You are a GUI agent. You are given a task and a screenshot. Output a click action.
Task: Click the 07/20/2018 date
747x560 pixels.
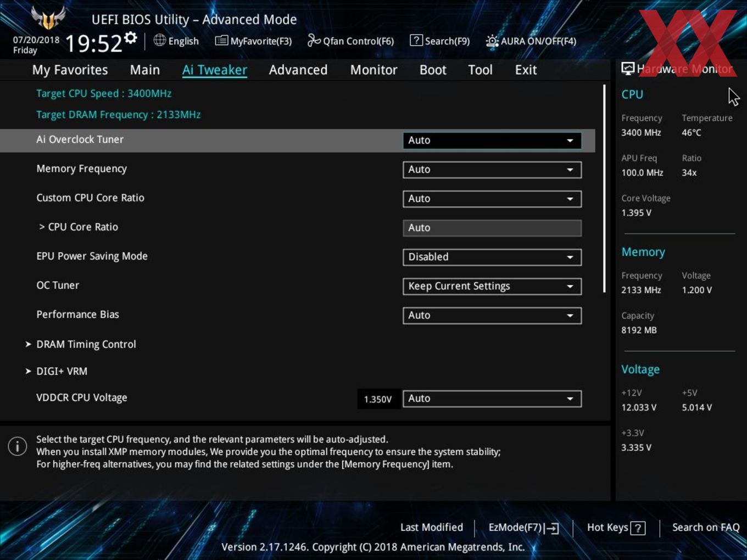point(36,40)
